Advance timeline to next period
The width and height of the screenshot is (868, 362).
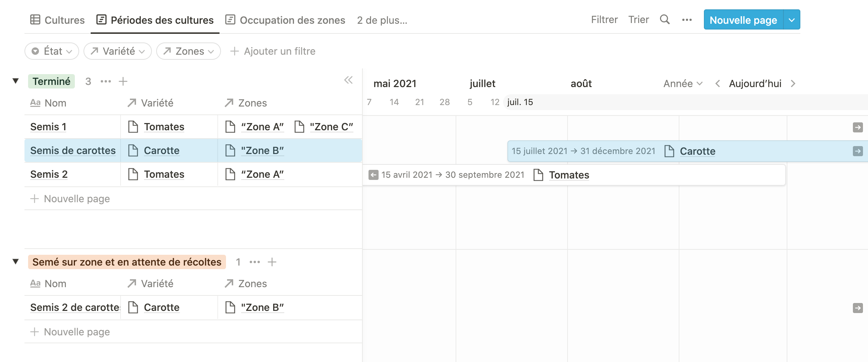[x=793, y=83]
